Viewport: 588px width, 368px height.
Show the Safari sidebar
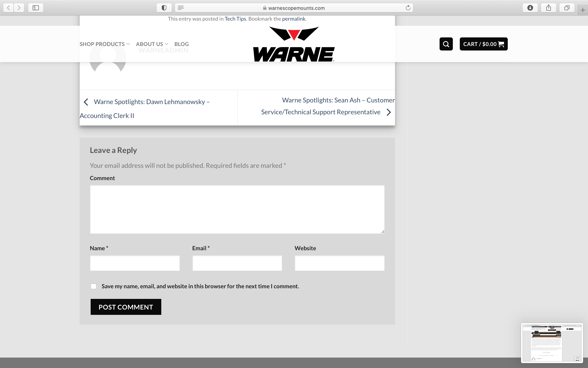36,8
